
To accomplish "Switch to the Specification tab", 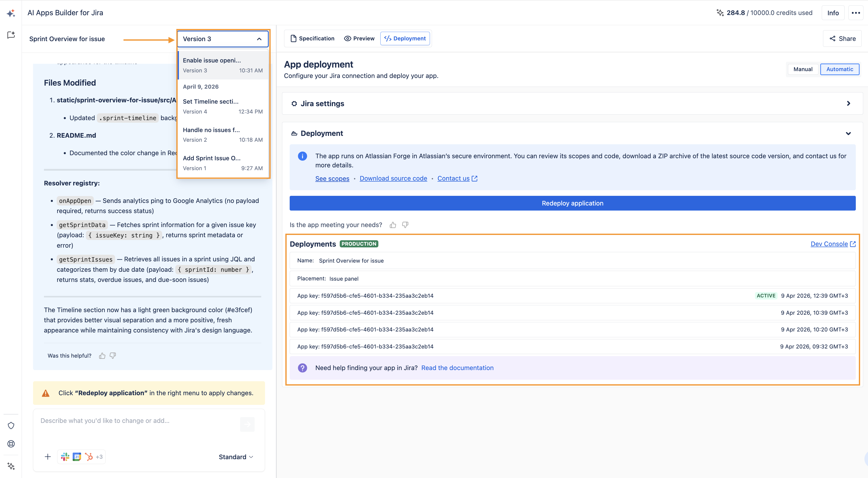I will coord(312,38).
